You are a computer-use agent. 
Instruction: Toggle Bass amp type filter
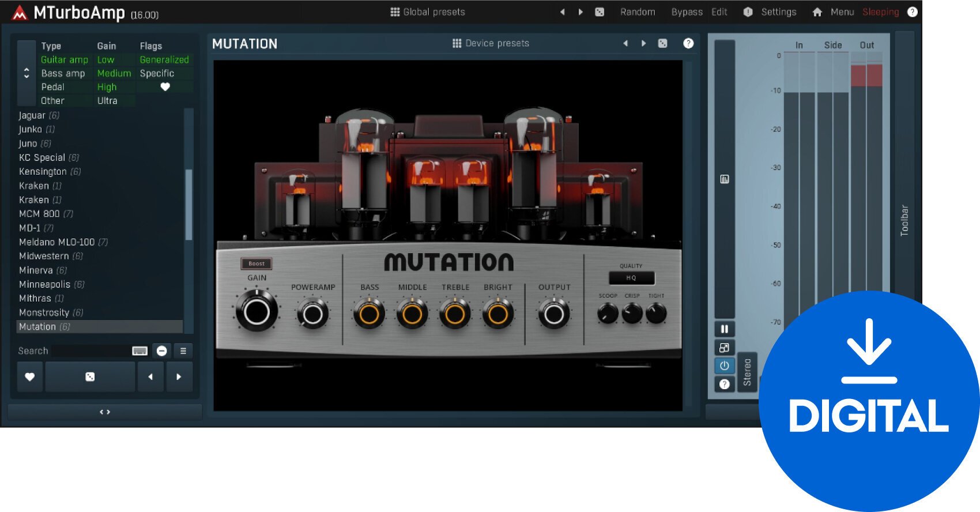tap(63, 73)
